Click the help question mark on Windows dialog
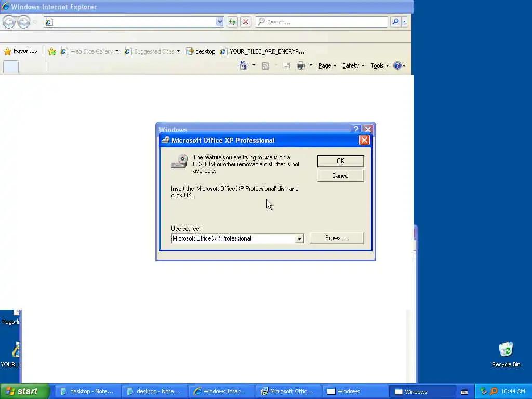This screenshot has width=532, height=399. (x=356, y=129)
